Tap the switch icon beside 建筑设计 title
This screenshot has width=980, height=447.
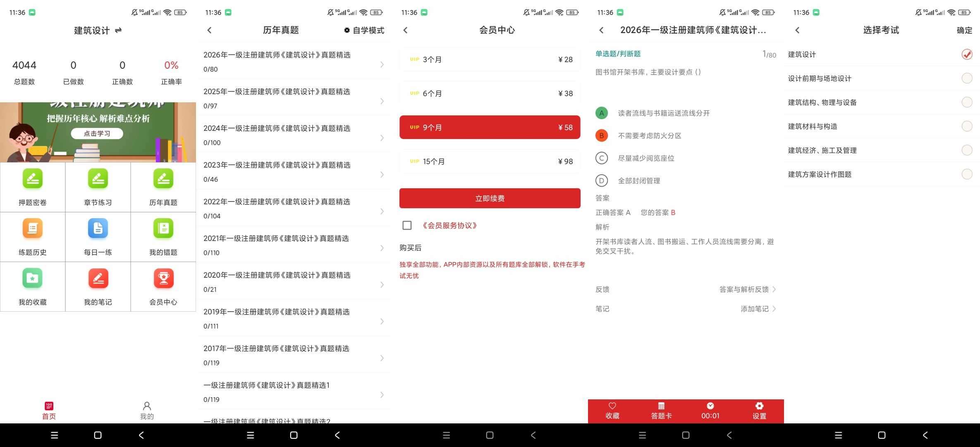pos(118,30)
